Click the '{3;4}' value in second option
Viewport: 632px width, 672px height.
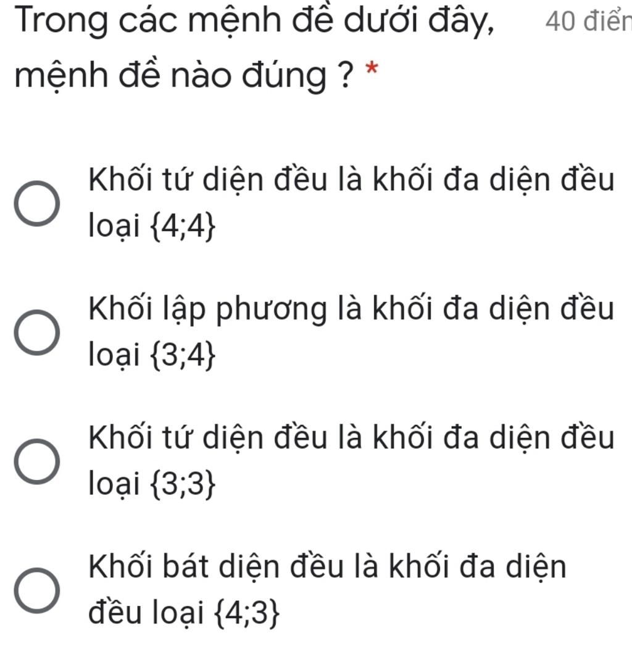pos(182,356)
